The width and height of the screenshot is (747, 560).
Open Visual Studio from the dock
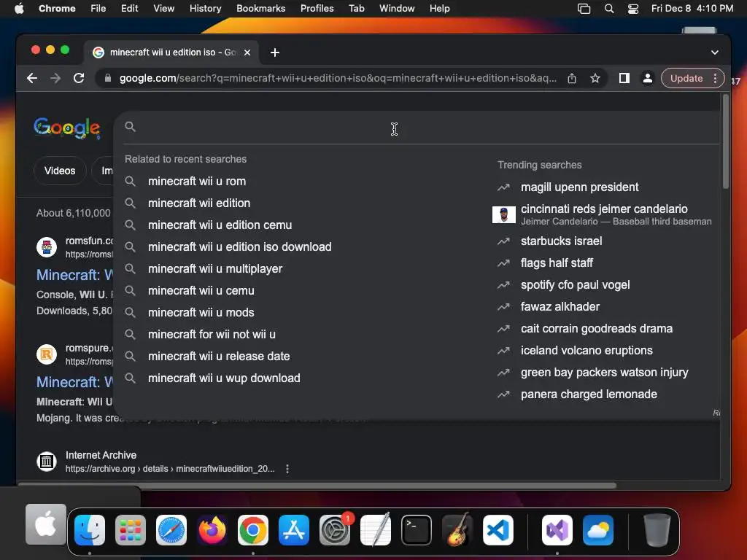coord(557,530)
